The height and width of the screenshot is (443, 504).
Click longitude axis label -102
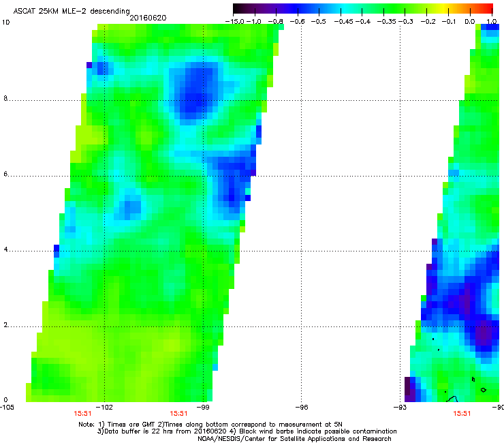106,408
